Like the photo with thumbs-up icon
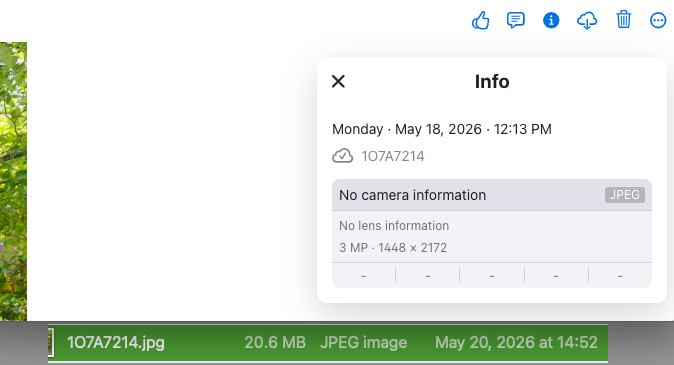Viewport: 674px width, 365px height. [x=481, y=20]
